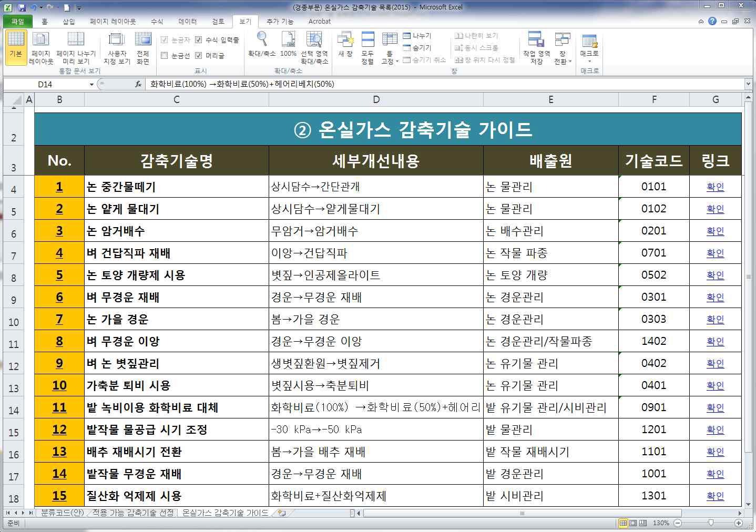
Task: Open a 새 창 window
Action: [x=345, y=44]
